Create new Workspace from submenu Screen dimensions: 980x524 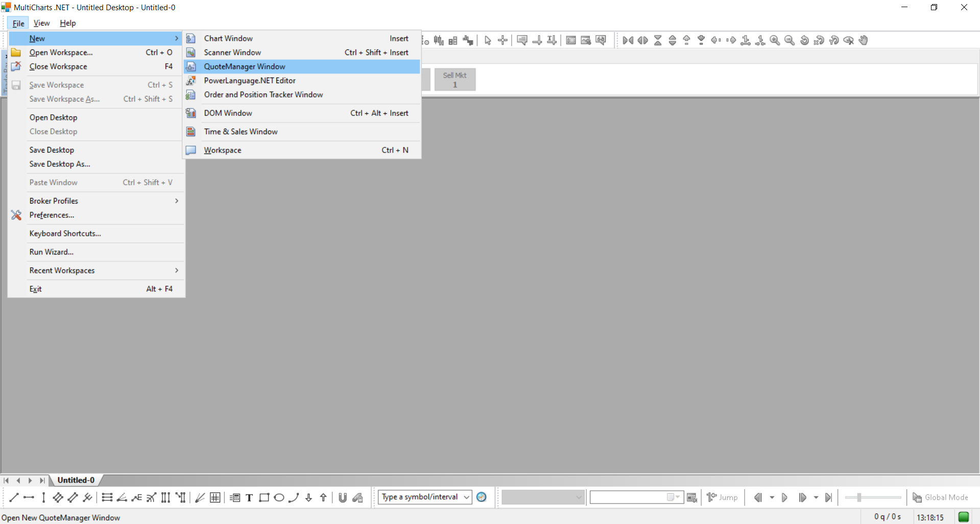coord(302,150)
